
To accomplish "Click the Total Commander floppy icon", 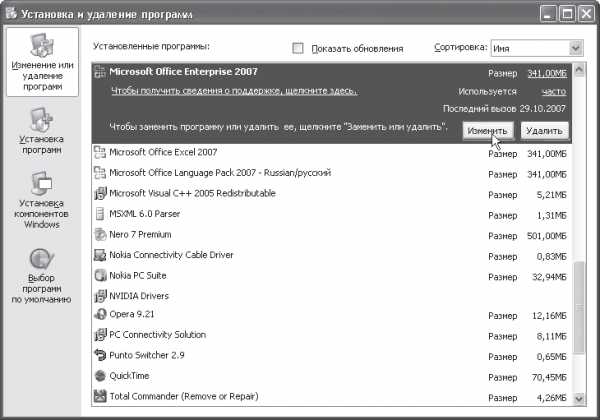I will coord(99,396).
